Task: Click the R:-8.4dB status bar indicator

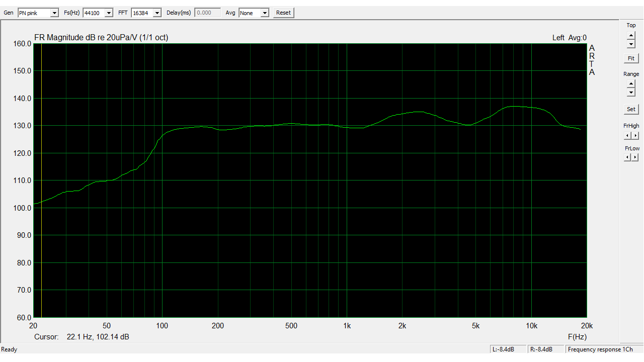Action: pos(545,349)
